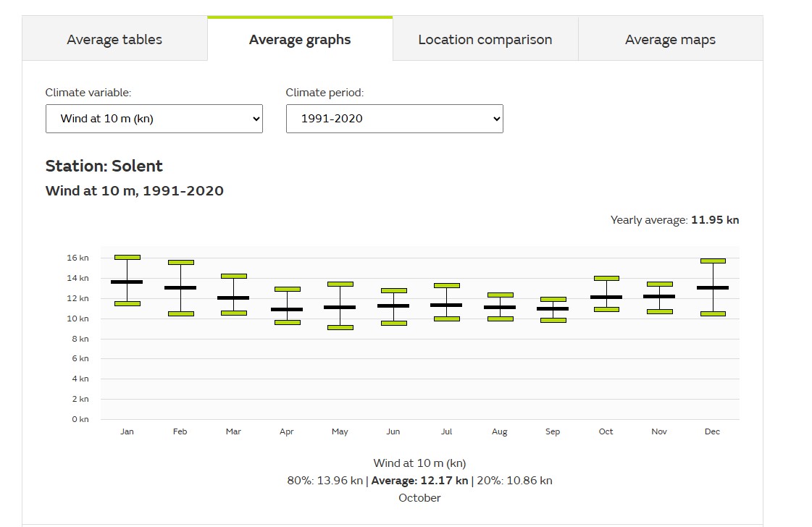Select July's black average marker
The image size is (812, 527).
tap(447, 305)
